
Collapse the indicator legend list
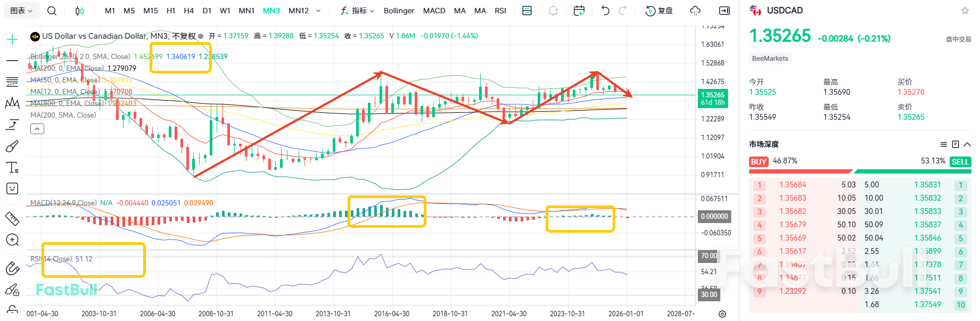click(37, 129)
